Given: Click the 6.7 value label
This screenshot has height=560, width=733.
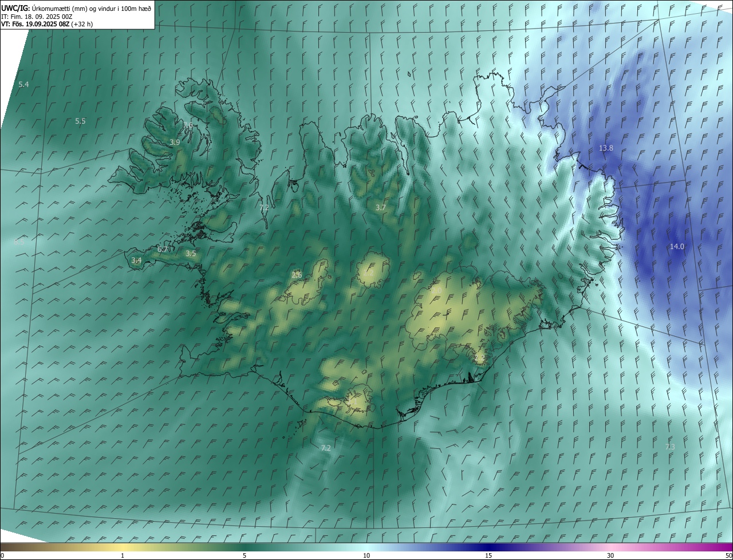Looking at the screenshot, I should pos(163,249).
